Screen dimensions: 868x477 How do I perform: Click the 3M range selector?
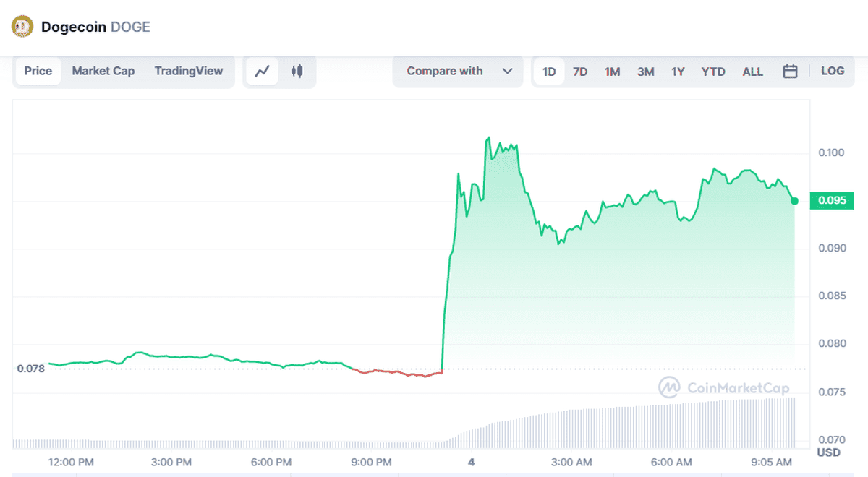[646, 71]
